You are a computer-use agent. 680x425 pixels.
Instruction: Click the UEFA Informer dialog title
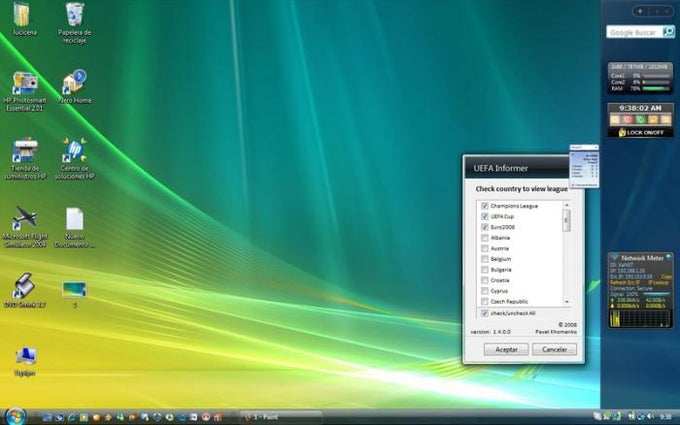(500, 168)
